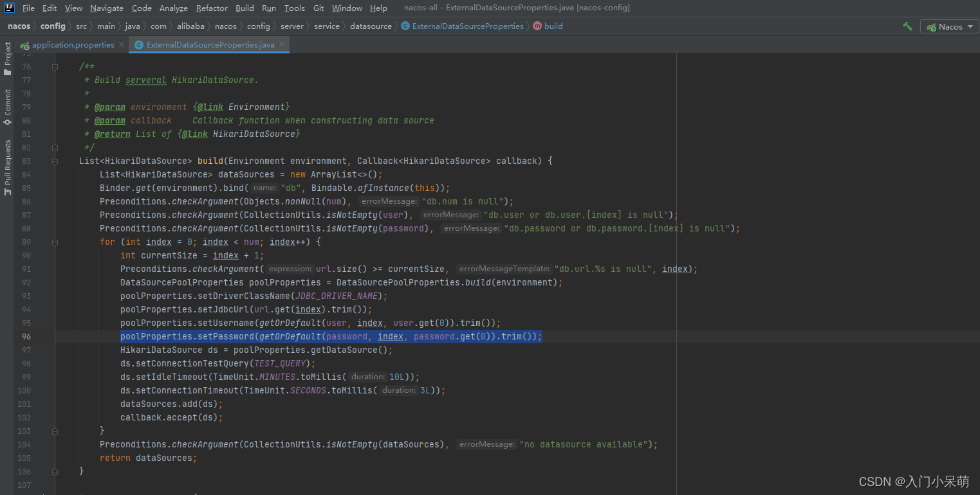Open the Window menu

(347, 8)
